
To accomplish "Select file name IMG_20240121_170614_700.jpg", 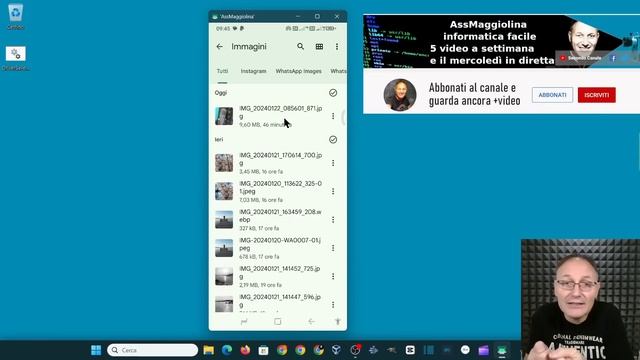I will pos(281,159).
